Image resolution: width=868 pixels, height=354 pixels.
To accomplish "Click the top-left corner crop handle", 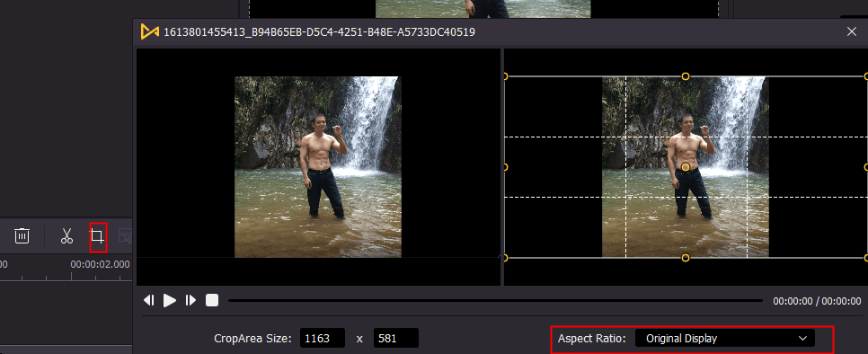I will click(505, 76).
